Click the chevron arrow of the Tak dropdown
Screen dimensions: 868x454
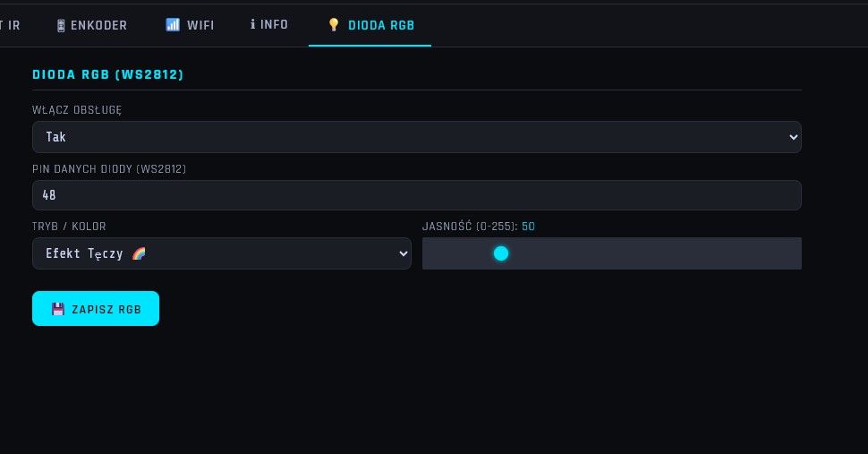coord(793,137)
